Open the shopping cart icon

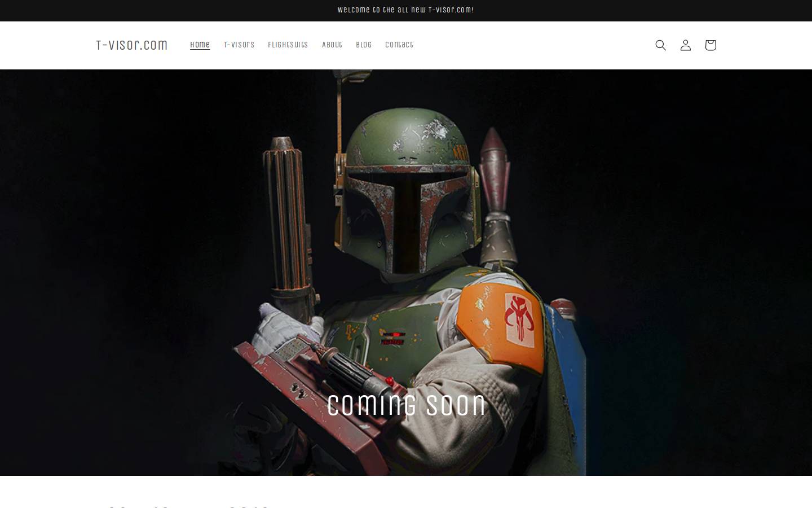point(710,45)
